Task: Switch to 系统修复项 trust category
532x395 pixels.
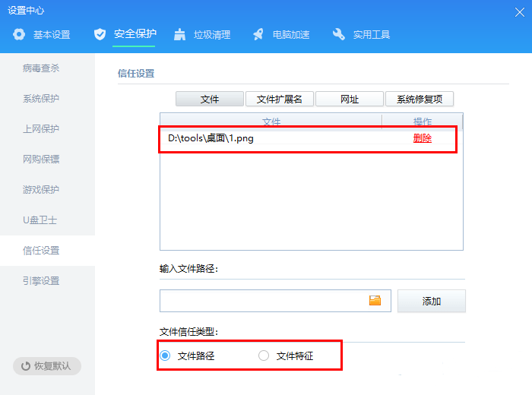Action: [x=420, y=99]
